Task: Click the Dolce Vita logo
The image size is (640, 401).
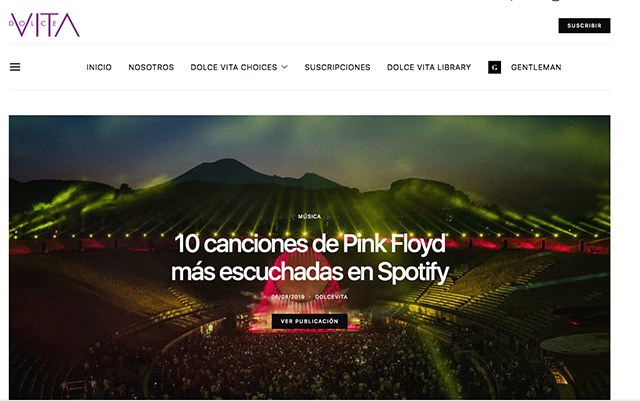Action: coord(44,25)
